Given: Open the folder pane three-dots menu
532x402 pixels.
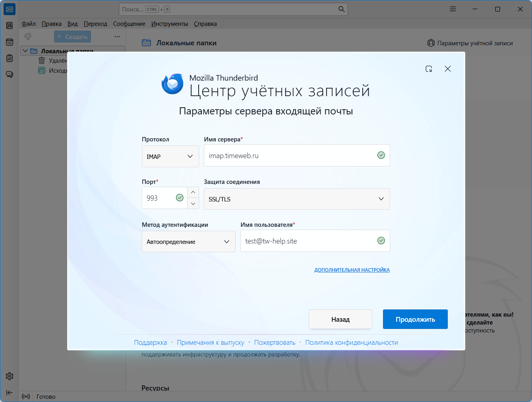Looking at the screenshot, I should pos(117,37).
